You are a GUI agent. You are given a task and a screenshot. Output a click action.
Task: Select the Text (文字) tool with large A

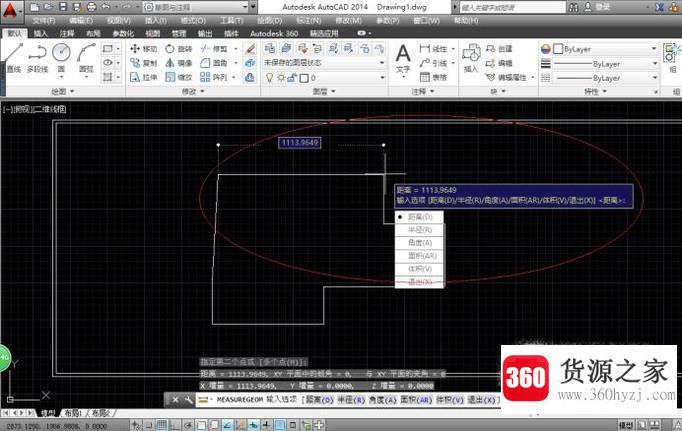click(403, 59)
